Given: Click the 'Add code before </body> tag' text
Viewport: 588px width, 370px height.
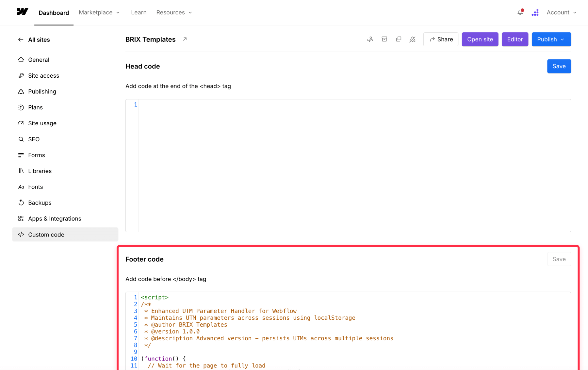Looking at the screenshot, I should click(166, 279).
